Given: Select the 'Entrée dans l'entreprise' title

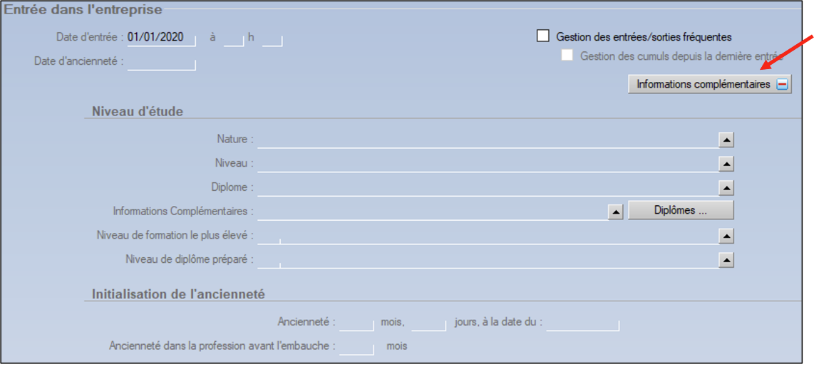Looking at the screenshot, I should click(x=83, y=9).
